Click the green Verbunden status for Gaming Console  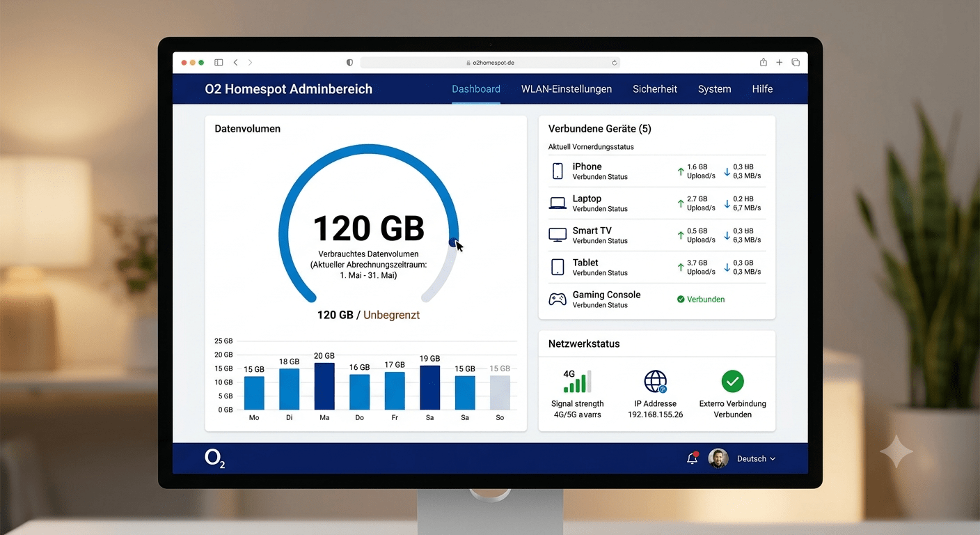tap(701, 300)
